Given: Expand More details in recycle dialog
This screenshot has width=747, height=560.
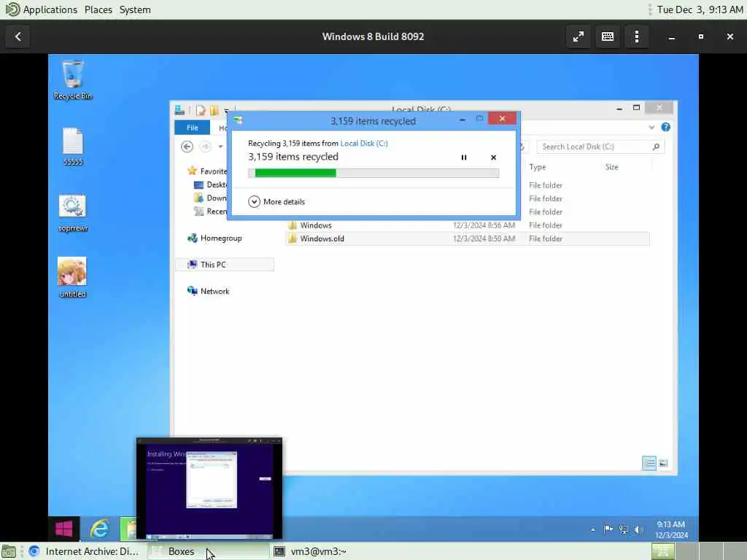Looking at the screenshot, I should pyautogui.click(x=276, y=201).
